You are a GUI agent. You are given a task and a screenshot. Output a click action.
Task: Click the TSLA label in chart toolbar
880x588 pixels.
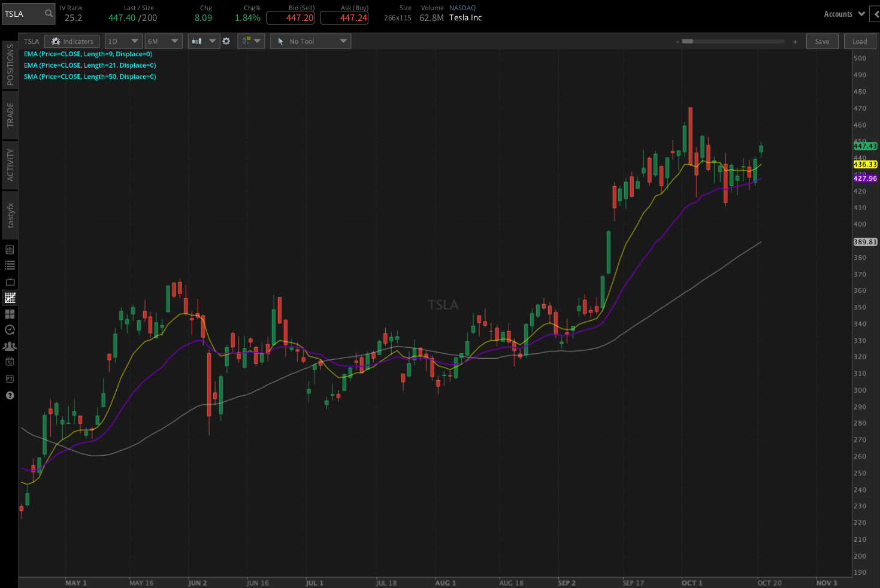click(31, 41)
